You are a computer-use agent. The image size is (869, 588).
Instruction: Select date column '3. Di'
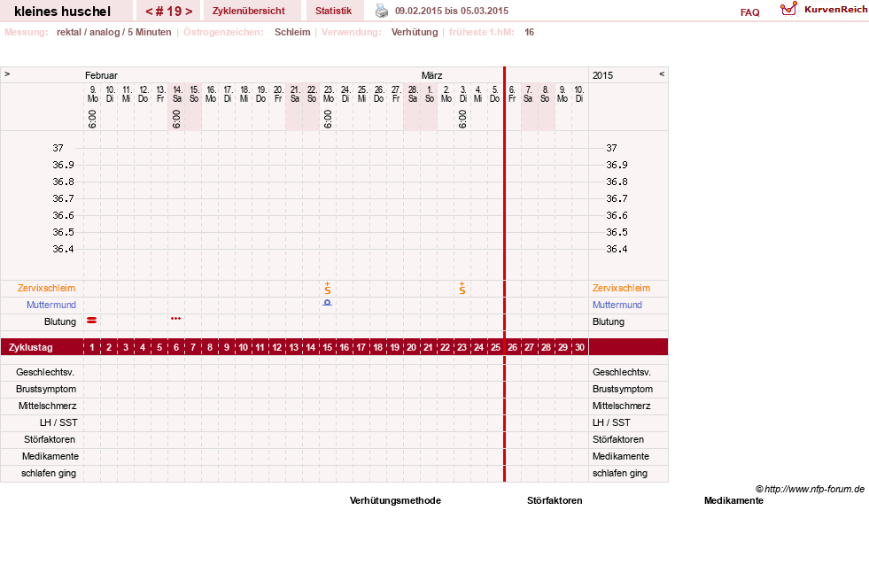click(462, 94)
